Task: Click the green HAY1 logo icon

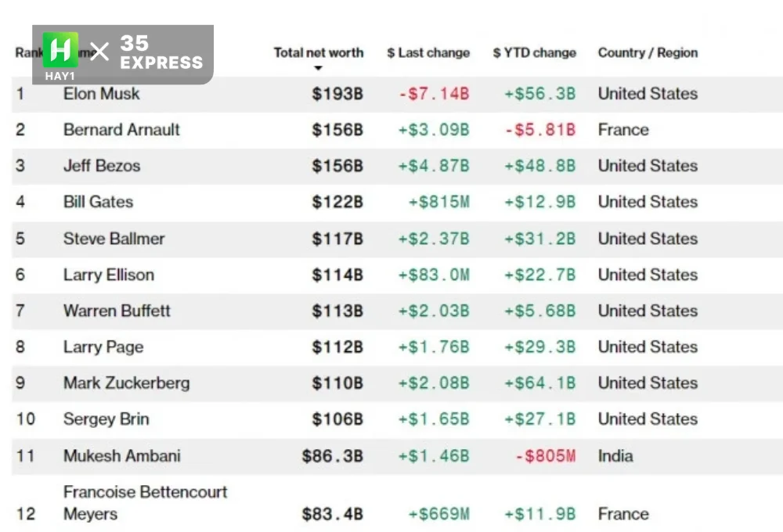Action: coord(60,49)
